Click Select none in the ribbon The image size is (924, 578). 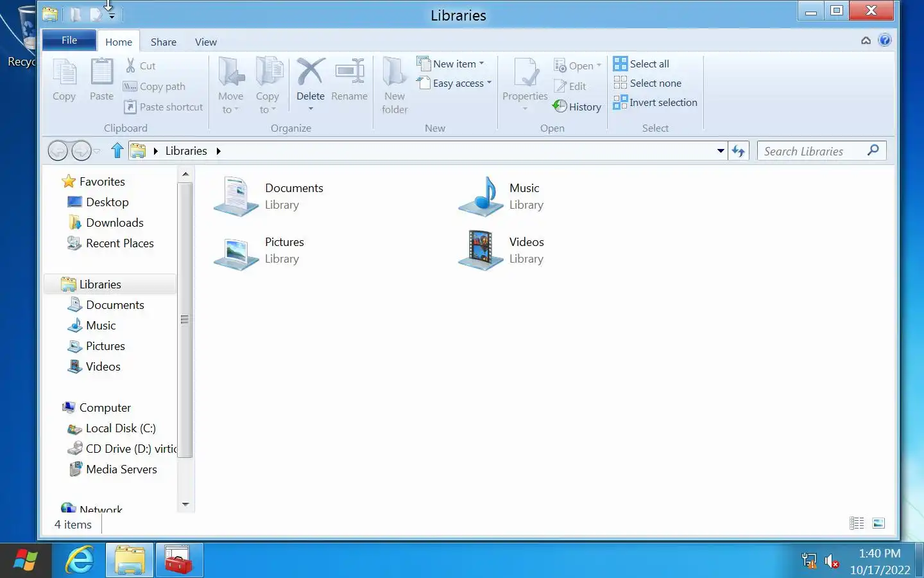(x=647, y=83)
